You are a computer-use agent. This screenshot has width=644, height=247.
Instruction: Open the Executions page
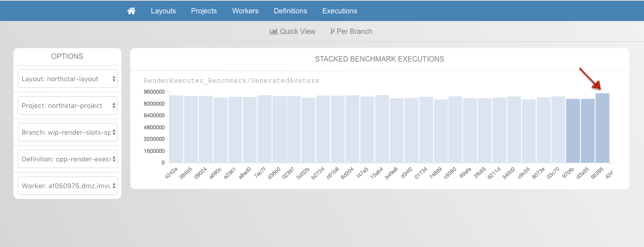pyautogui.click(x=340, y=11)
